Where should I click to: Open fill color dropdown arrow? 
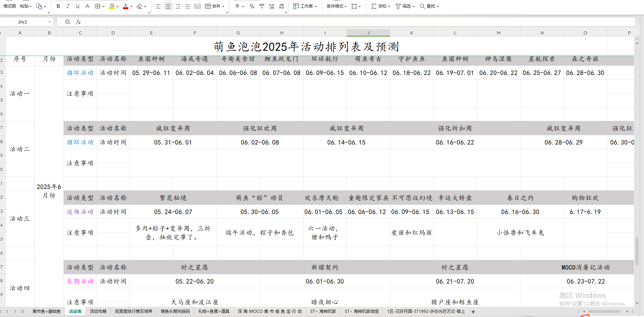click(117, 6)
